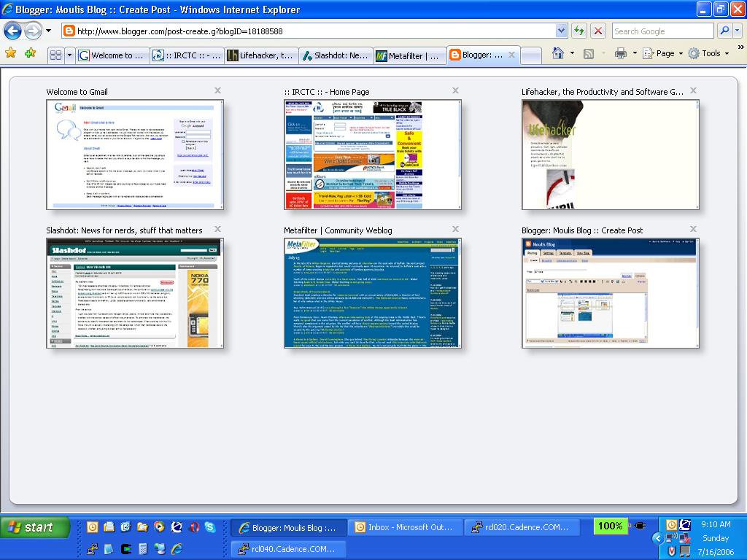Close the Blogger Create Post quick tab
The height and width of the screenshot is (560, 747).
693,229
